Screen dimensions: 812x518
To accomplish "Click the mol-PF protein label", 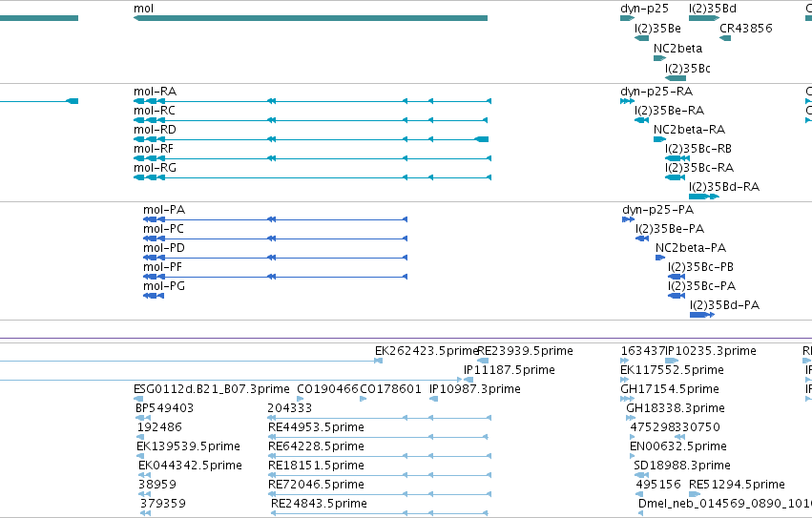I will [162, 267].
